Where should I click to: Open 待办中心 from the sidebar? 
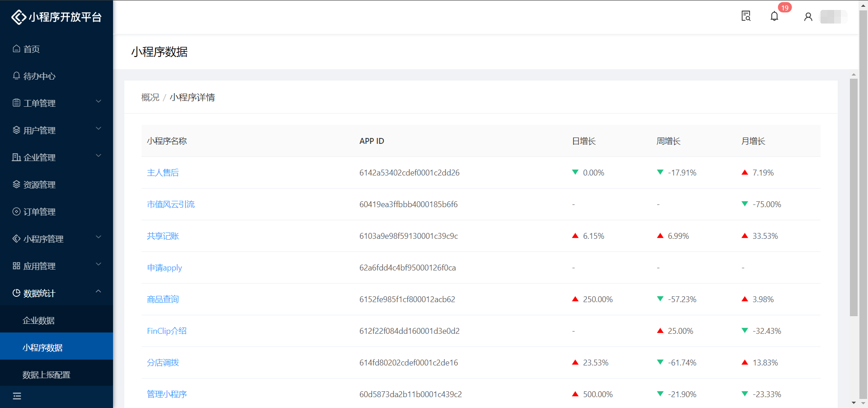tap(39, 76)
